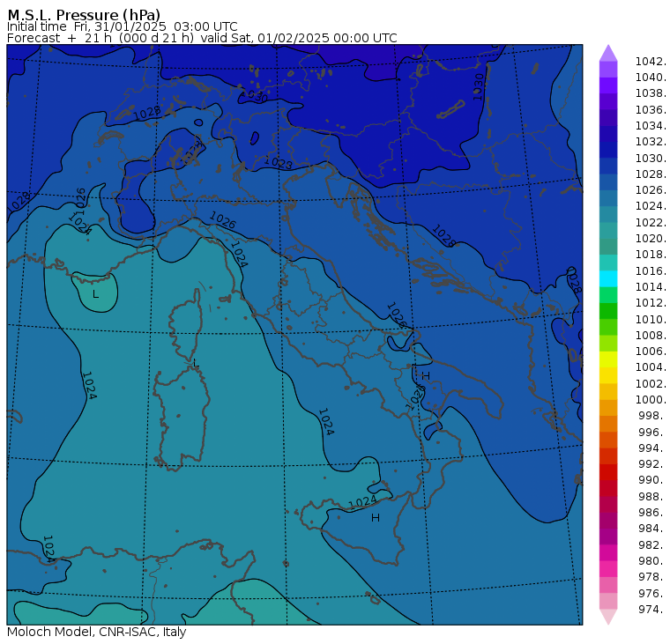Click the '1018.' legend label

(x=651, y=255)
